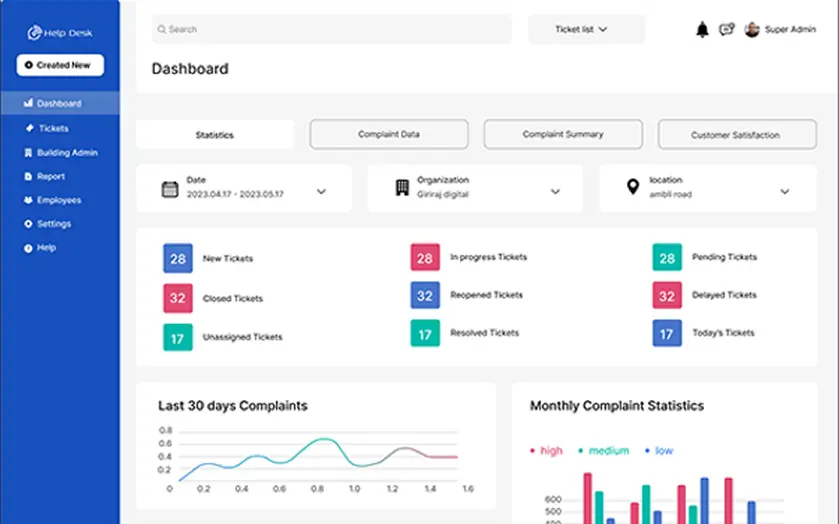Click the location pin icon

(x=632, y=188)
